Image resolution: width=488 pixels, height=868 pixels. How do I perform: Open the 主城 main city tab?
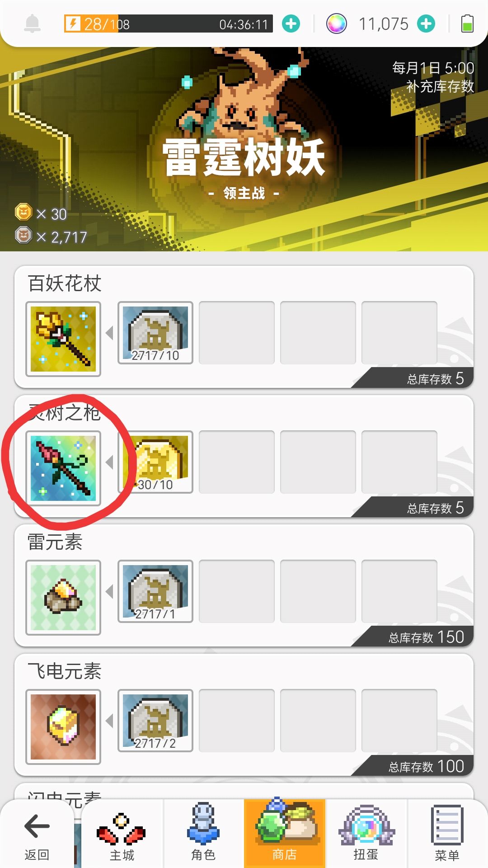[x=122, y=835]
